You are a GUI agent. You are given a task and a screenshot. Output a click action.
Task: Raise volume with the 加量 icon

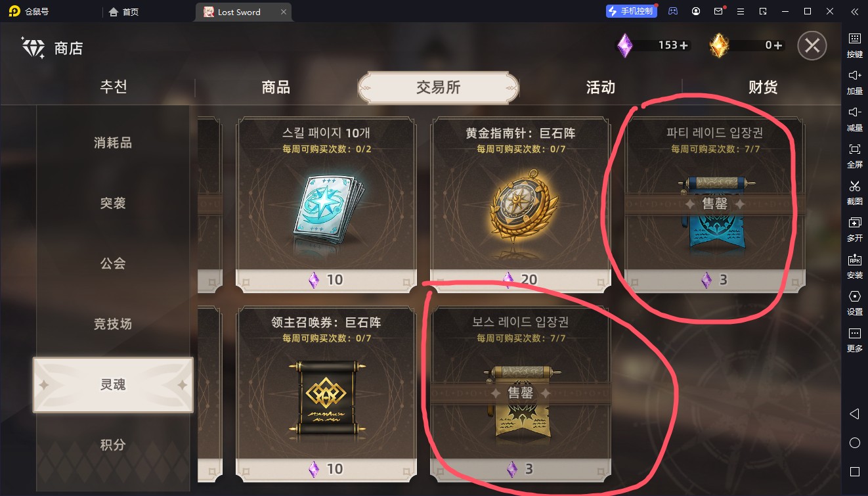[x=854, y=81]
